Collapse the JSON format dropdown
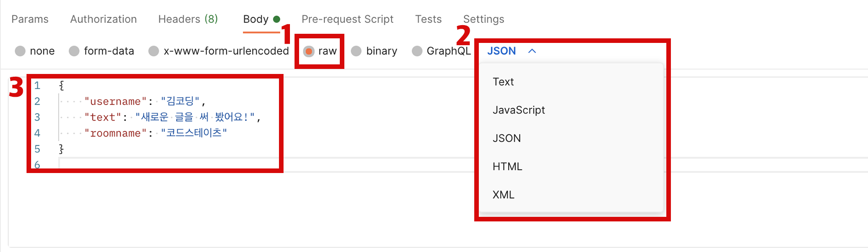The height and width of the screenshot is (252, 868). tap(502, 51)
